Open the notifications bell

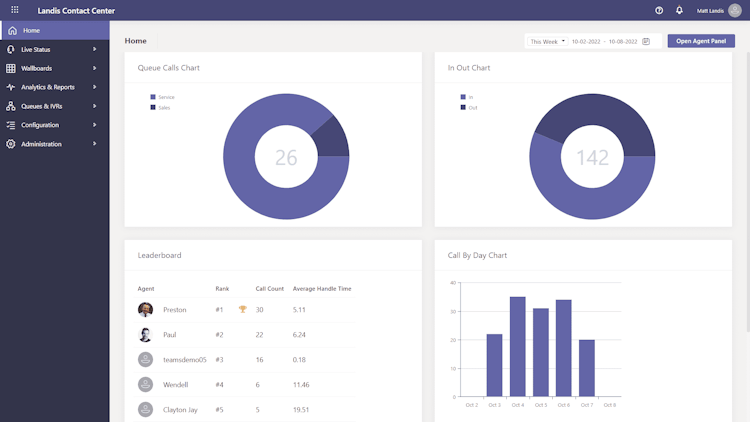click(x=679, y=10)
